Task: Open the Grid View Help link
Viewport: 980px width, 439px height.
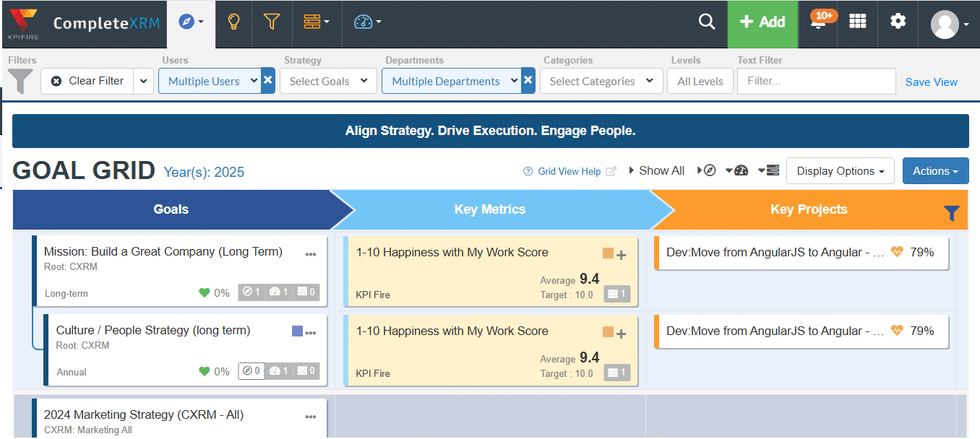Action: (569, 171)
